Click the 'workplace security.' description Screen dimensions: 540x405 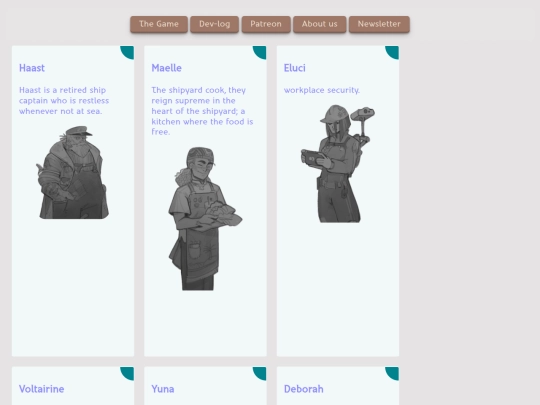coord(322,90)
